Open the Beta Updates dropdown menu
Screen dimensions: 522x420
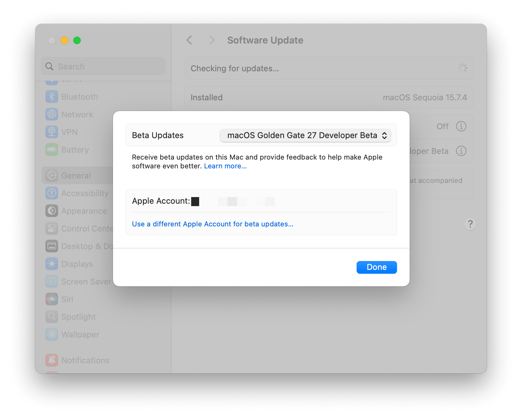click(305, 136)
